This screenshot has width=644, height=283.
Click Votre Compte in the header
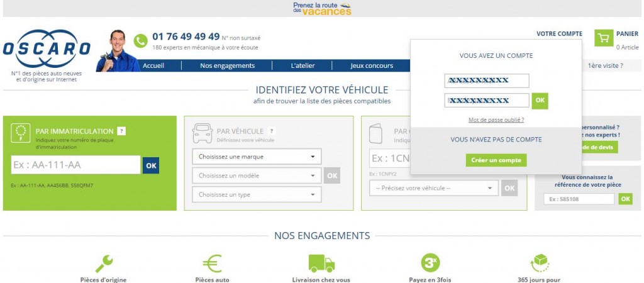tap(559, 34)
